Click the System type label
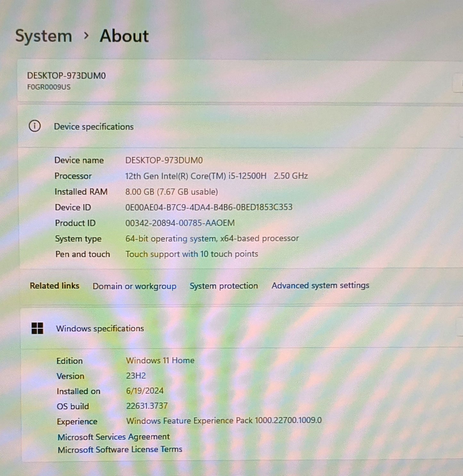Image resolution: width=463 pixels, height=476 pixels. point(78,239)
